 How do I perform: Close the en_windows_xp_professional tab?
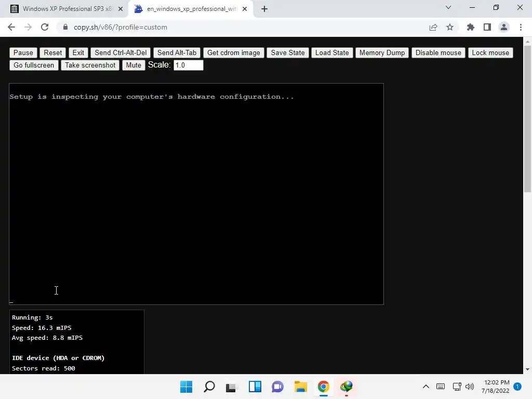[x=245, y=9]
